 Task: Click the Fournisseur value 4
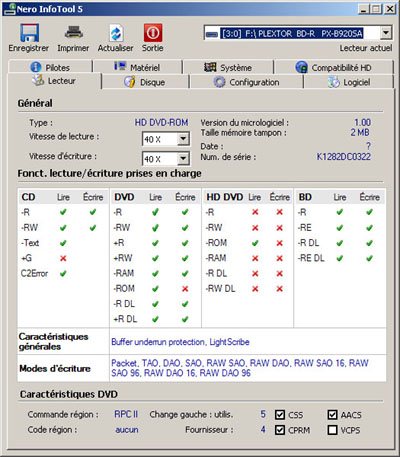263,429
